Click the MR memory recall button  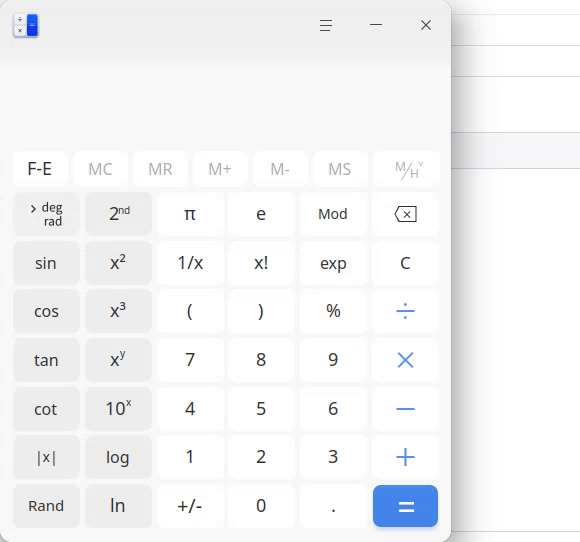pos(160,169)
